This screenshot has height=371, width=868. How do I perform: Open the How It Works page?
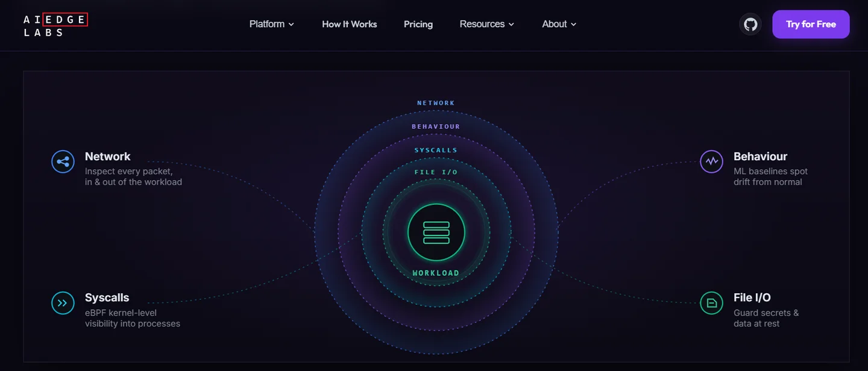coord(350,24)
